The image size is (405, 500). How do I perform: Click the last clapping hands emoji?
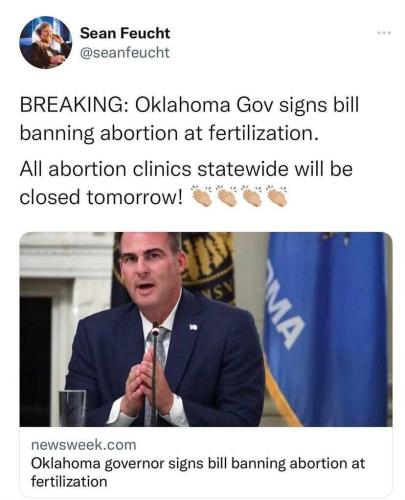[276, 196]
